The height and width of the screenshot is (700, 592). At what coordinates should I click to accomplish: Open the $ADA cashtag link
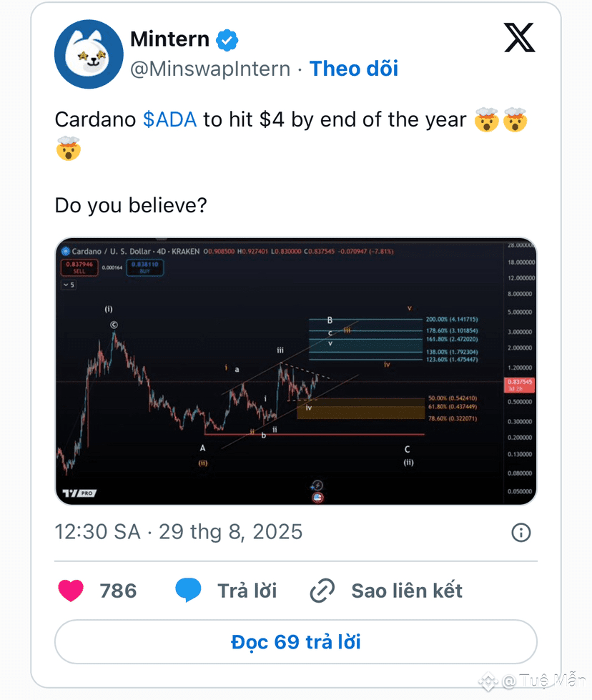pyautogui.click(x=169, y=119)
